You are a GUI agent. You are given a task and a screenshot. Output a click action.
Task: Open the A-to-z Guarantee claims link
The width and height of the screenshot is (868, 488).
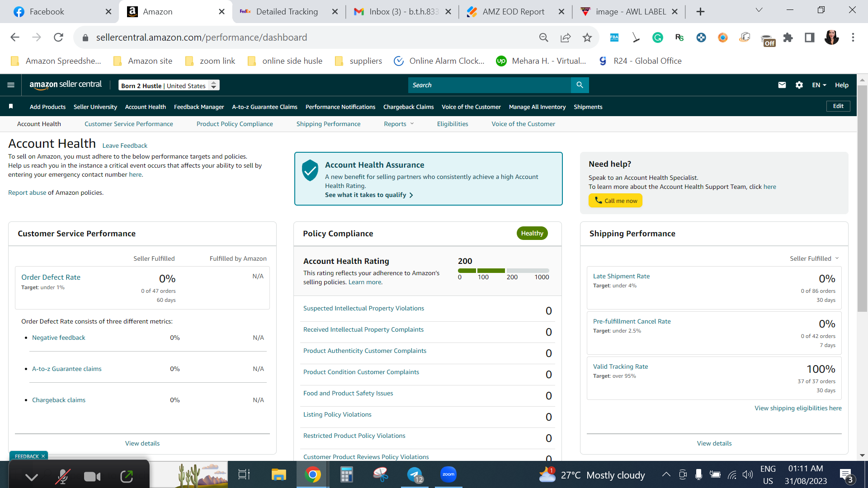[x=66, y=369]
